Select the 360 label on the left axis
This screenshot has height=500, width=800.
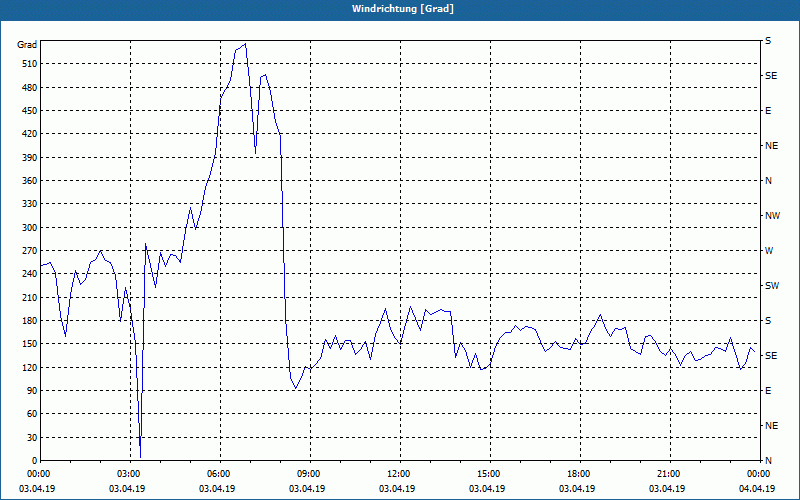(30, 181)
